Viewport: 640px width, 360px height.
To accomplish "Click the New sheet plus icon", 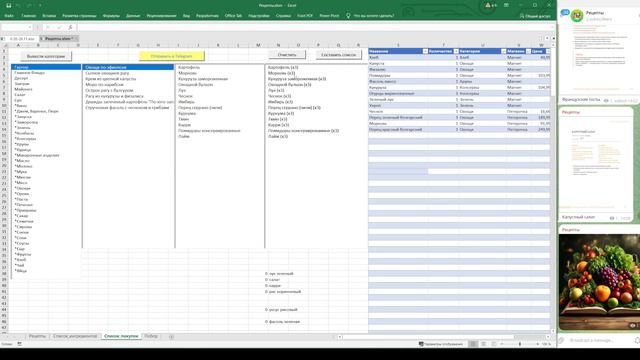I will [x=171, y=336].
